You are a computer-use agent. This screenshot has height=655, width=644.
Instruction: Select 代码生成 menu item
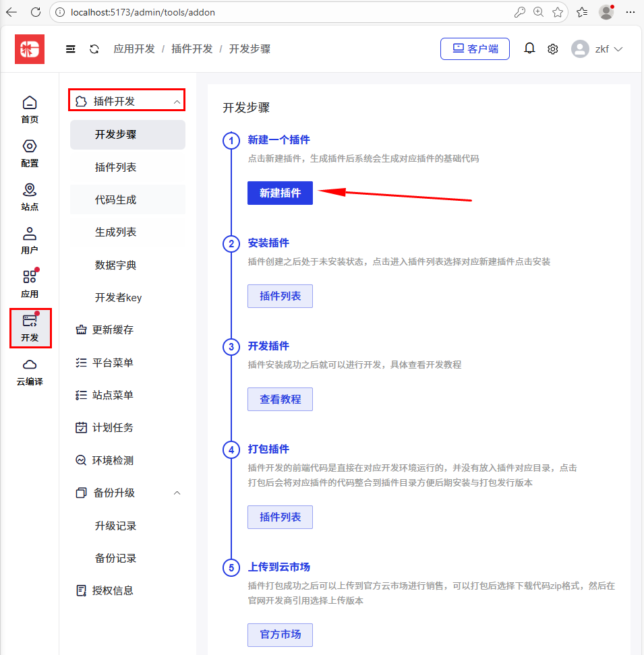pyautogui.click(x=115, y=199)
